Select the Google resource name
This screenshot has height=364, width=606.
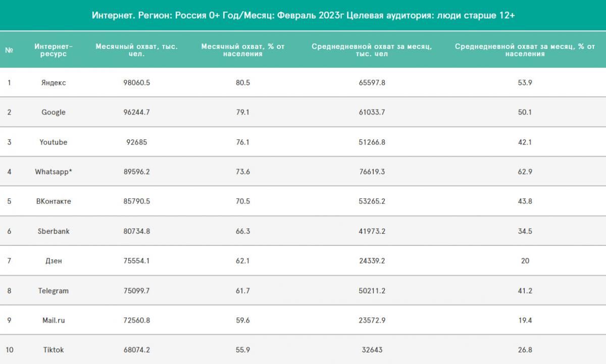(x=54, y=112)
